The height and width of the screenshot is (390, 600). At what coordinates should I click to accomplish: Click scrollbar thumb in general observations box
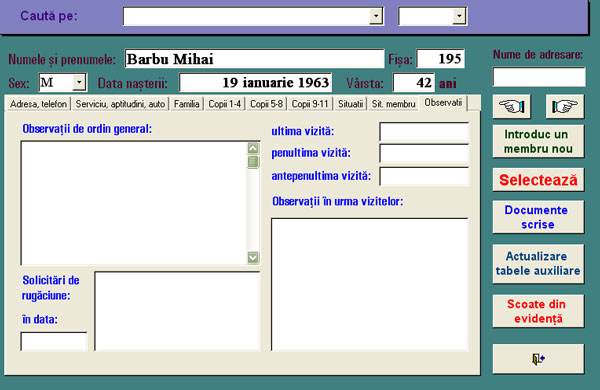pos(253,162)
